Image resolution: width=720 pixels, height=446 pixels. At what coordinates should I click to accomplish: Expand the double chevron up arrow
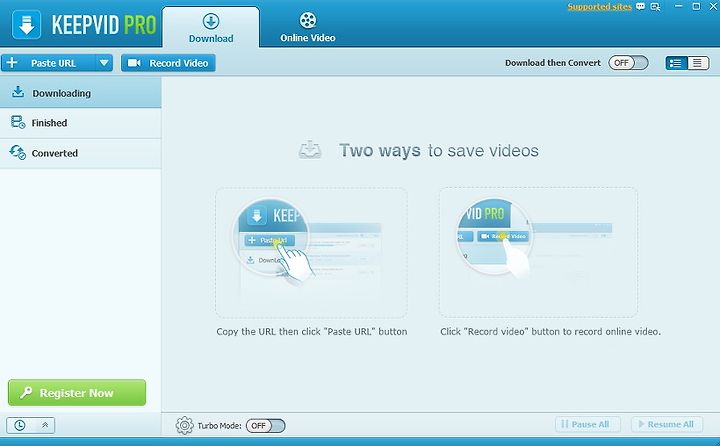click(x=45, y=425)
